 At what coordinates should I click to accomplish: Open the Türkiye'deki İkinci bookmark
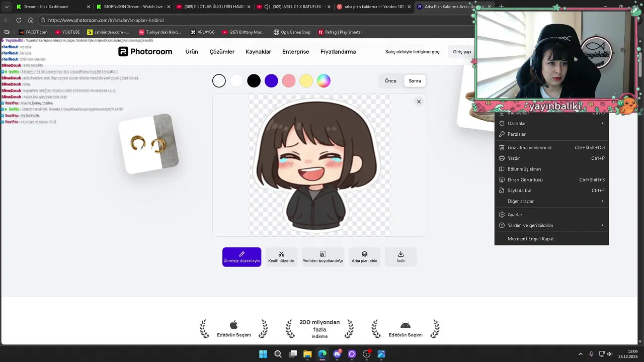160,32
